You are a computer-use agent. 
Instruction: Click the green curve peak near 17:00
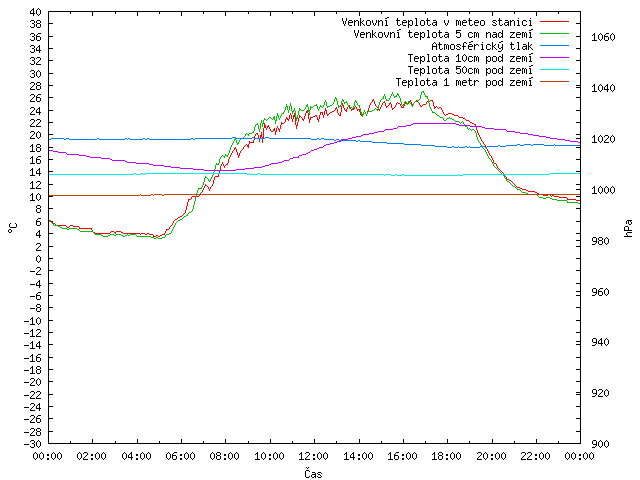(423, 92)
